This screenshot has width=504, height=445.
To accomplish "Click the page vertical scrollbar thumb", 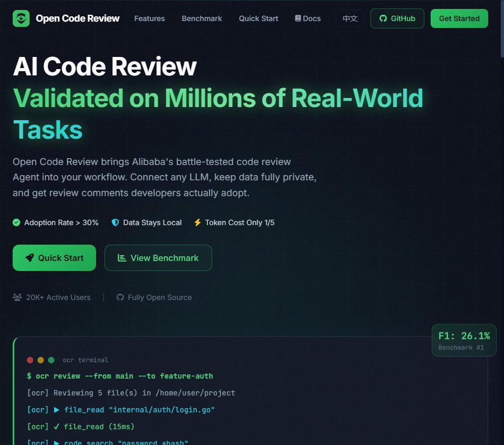I will coord(502,29).
